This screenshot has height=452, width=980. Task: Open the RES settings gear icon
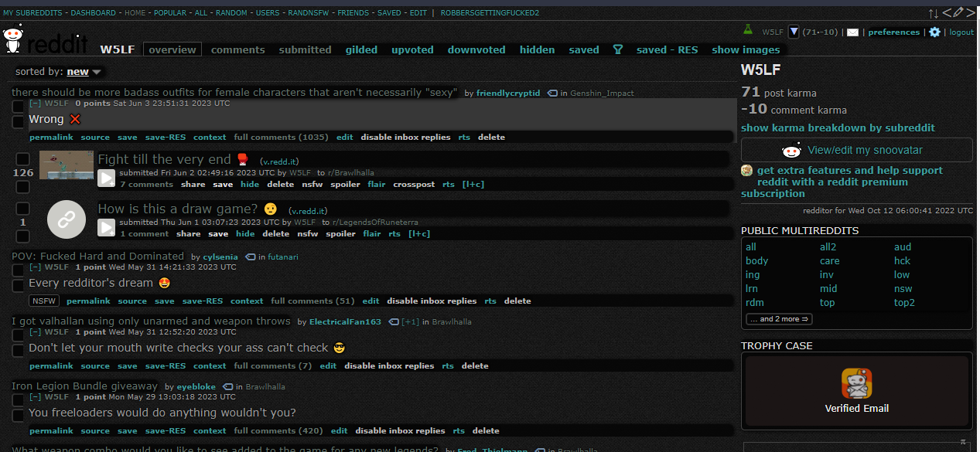click(934, 32)
